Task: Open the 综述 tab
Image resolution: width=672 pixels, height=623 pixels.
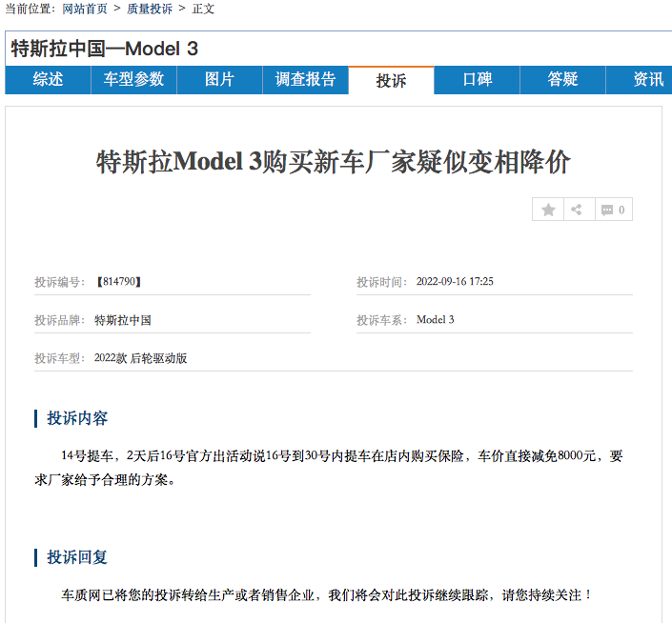Action: tap(48, 80)
